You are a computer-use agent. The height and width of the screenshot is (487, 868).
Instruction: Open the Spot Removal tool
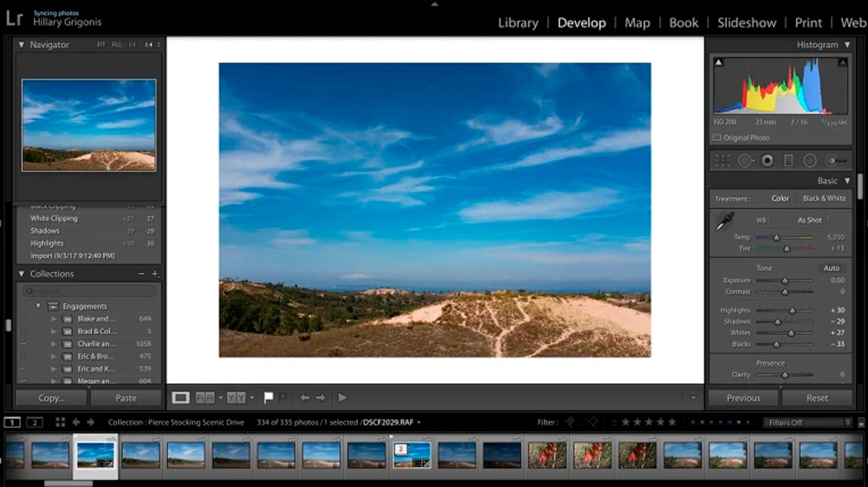point(746,160)
